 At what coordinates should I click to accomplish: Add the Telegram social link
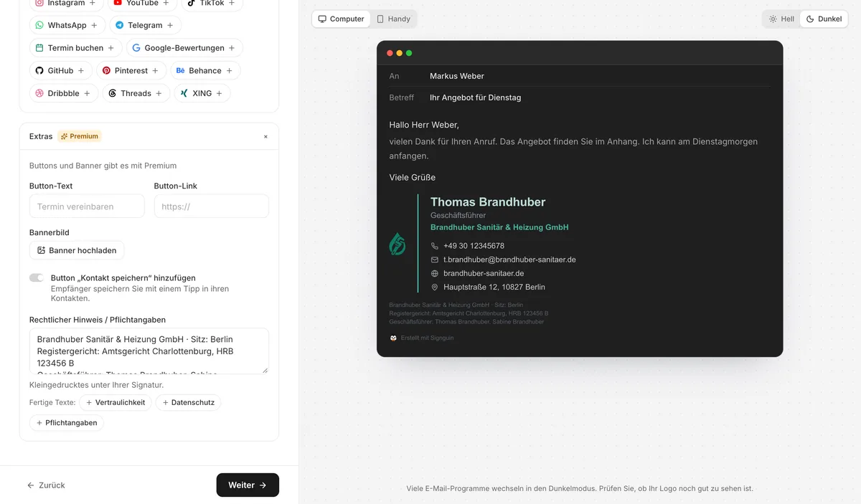pyautogui.click(x=145, y=25)
